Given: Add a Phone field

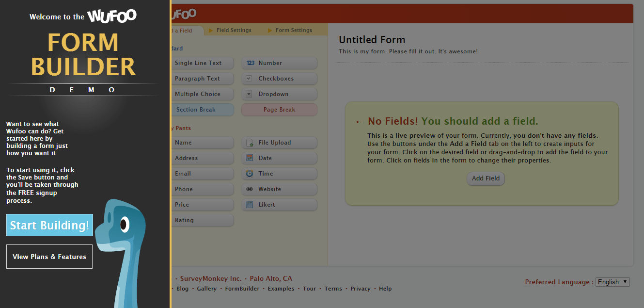Looking at the screenshot, I should (203, 189).
